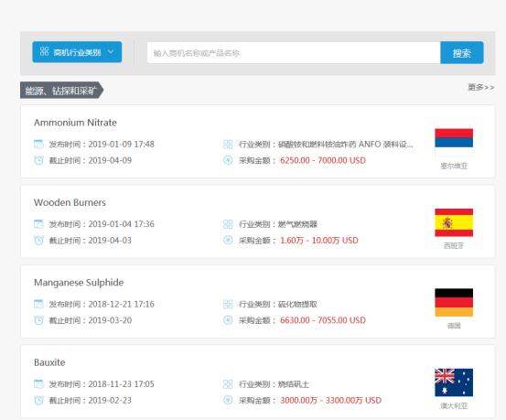Click purchase amount icon in Bauxite row

tap(228, 400)
